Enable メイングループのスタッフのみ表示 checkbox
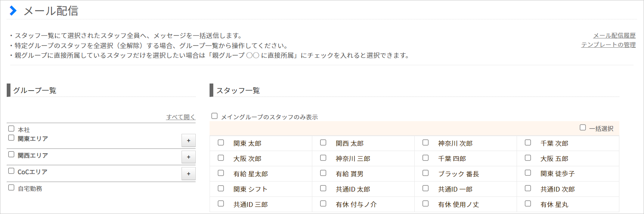This screenshot has height=214, width=644. tap(214, 116)
